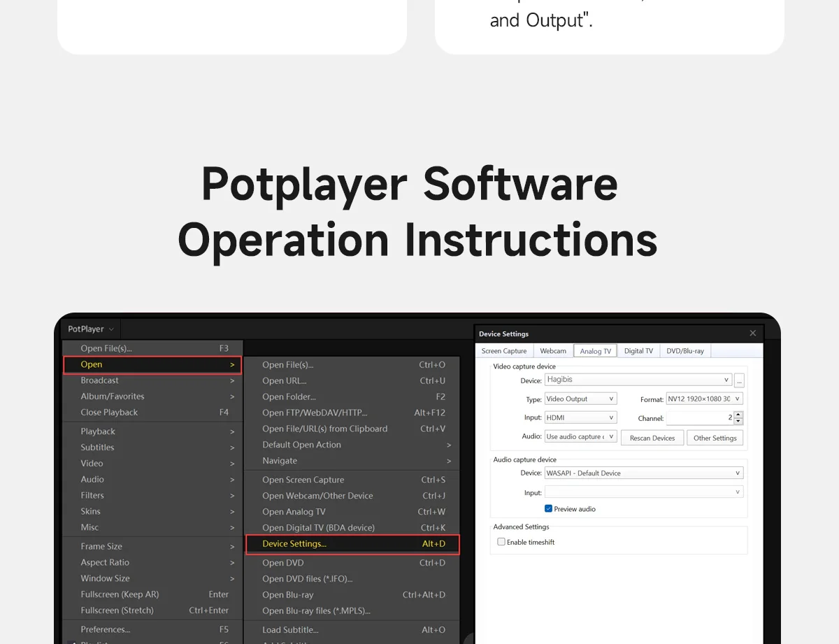Expand the Broadcast submenu
Viewport: 839px width, 644px height.
click(x=152, y=380)
